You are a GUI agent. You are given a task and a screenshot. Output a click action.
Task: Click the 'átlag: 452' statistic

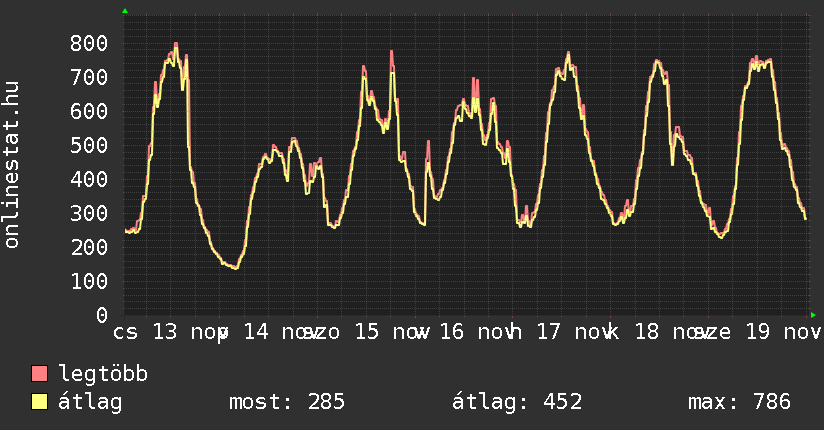[517, 402]
